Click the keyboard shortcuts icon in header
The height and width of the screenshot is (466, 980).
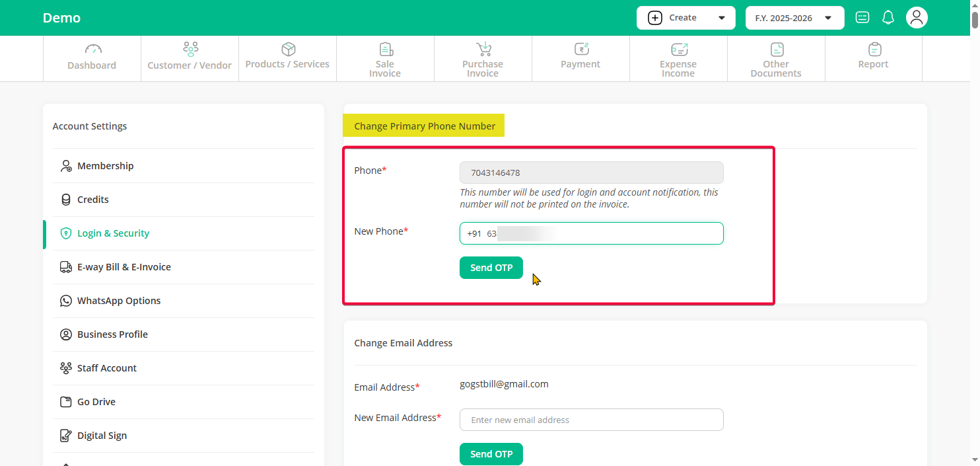[x=862, y=18]
